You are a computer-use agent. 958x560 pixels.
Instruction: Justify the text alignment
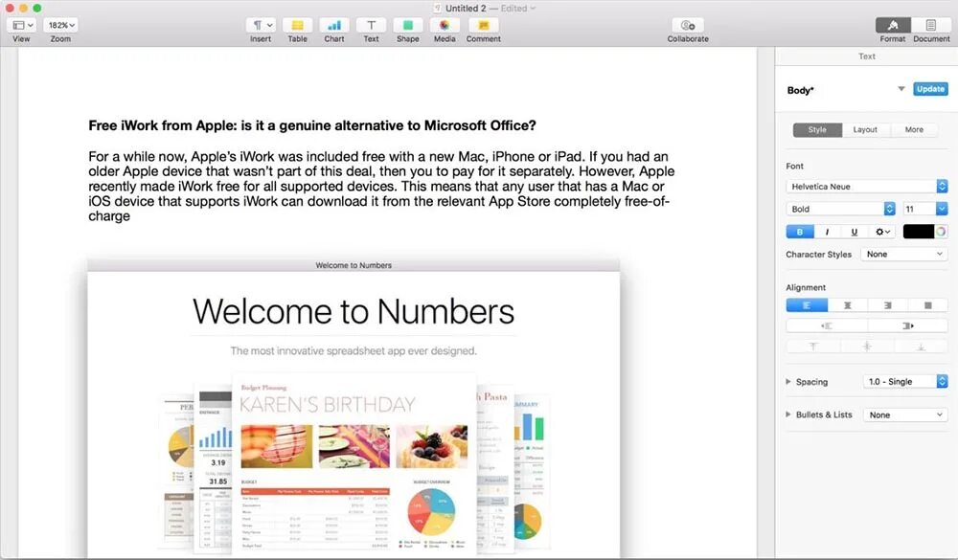coord(928,305)
